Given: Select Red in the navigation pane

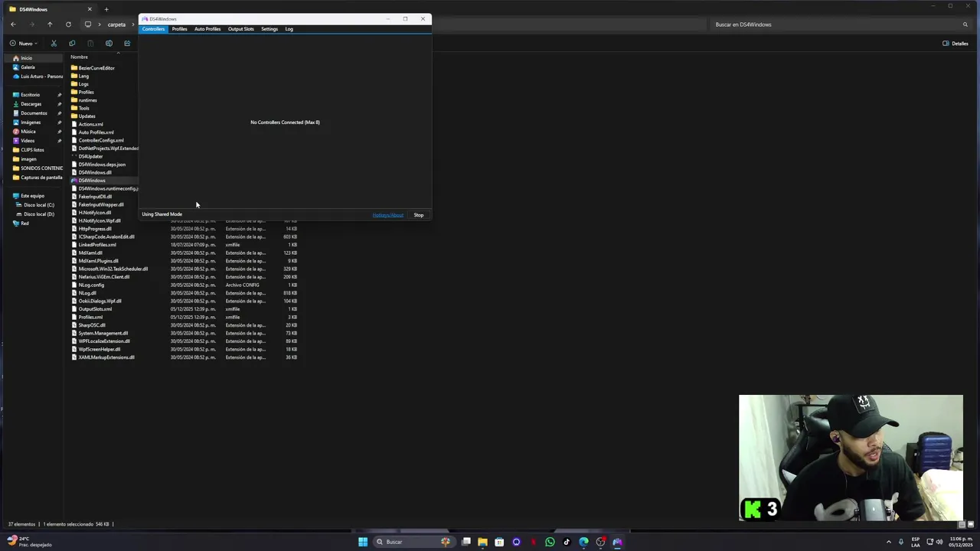Looking at the screenshot, I should click(24, 223).
